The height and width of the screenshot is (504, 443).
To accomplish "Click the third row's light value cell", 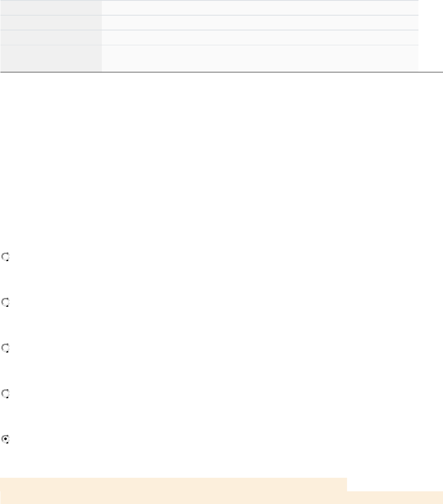I will tap(260, 37).
